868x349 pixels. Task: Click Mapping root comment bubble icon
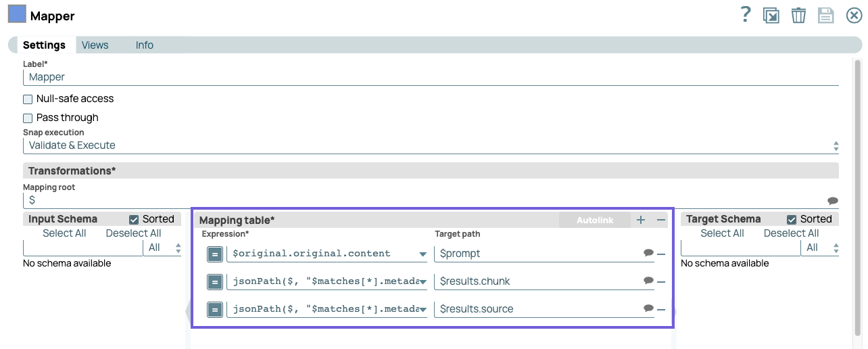point(832,201)
